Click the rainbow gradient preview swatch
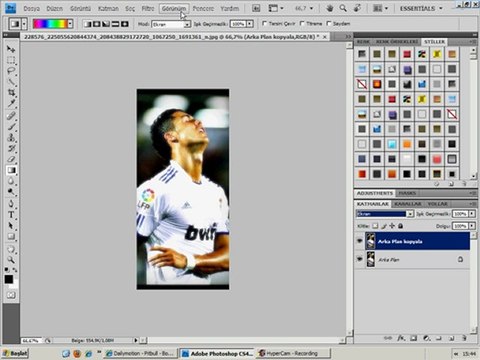 click(50, 24)
